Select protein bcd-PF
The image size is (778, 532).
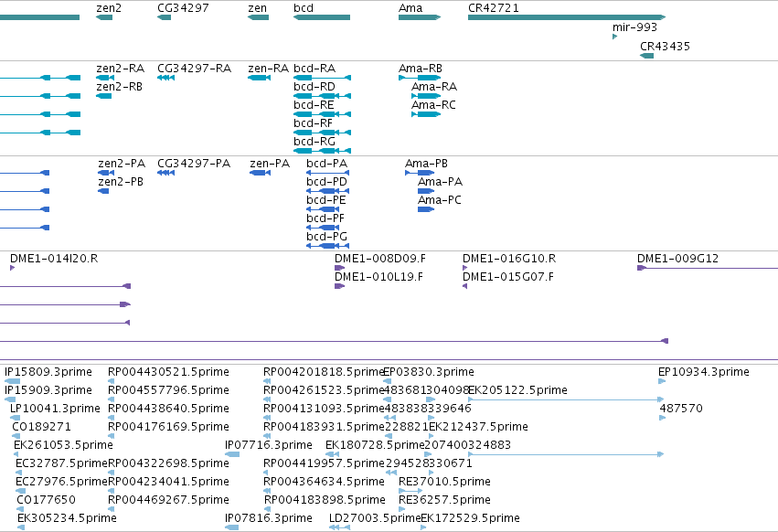pyautogui.click(x=323, y=228)
